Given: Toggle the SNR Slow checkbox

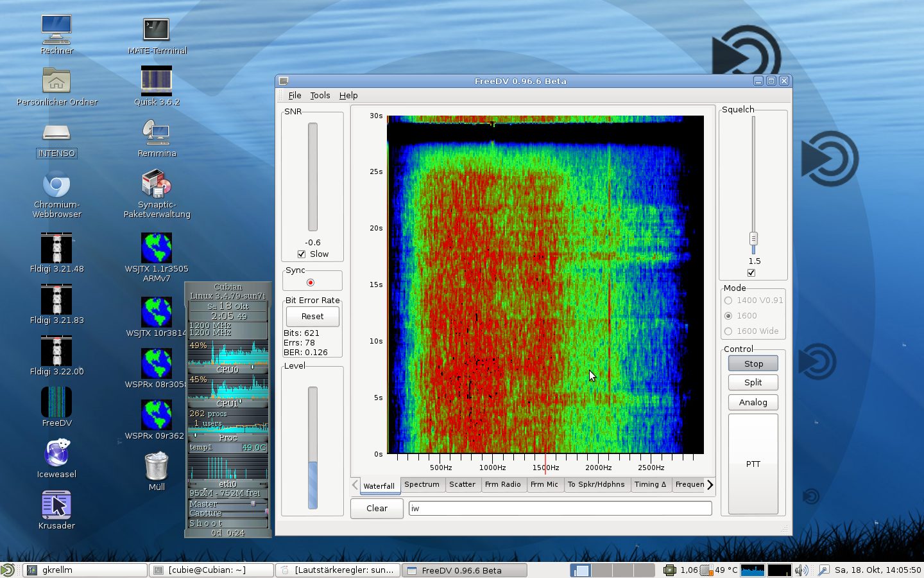Looking at the screenshot, I should (302, 254).
